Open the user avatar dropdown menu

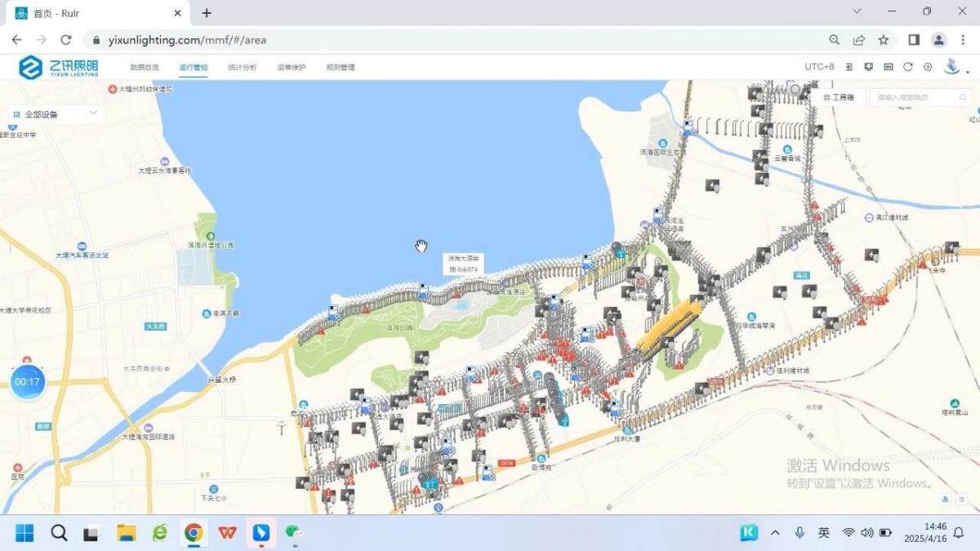(x=955, y=67)
